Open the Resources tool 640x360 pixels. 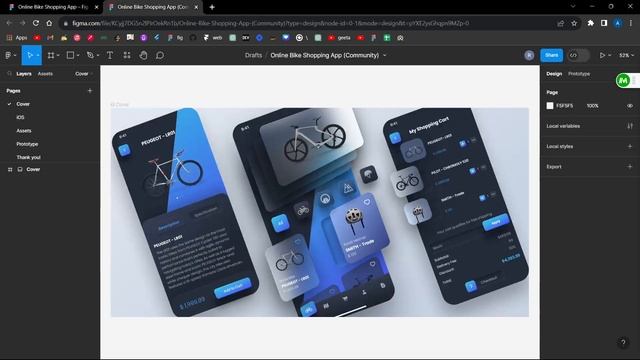click(x=127, y=55)
